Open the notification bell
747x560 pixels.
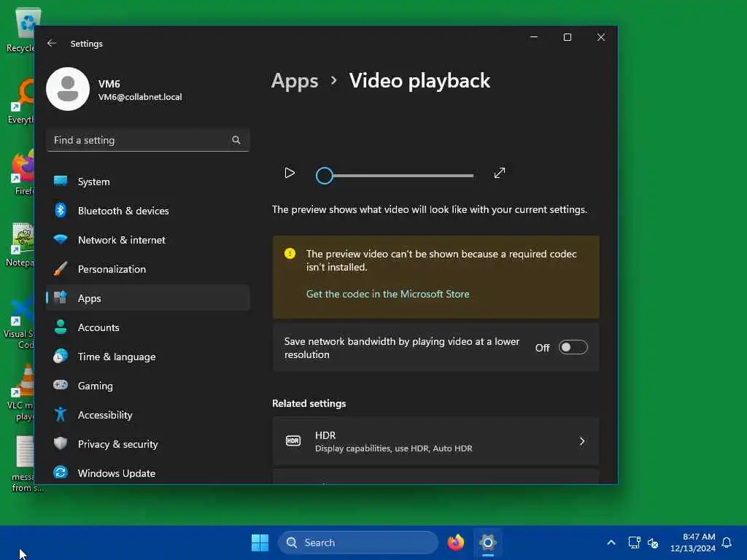(x=727, y=542)
